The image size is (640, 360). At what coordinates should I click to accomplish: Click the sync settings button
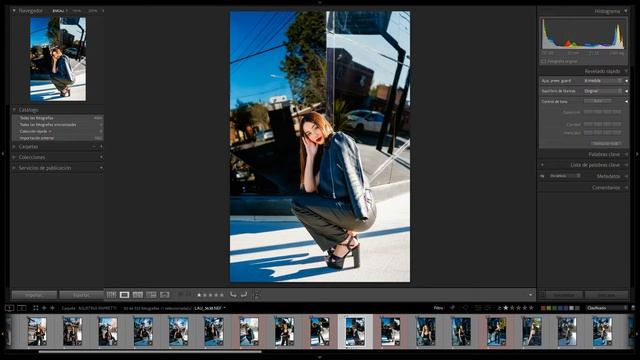[606, 295]
